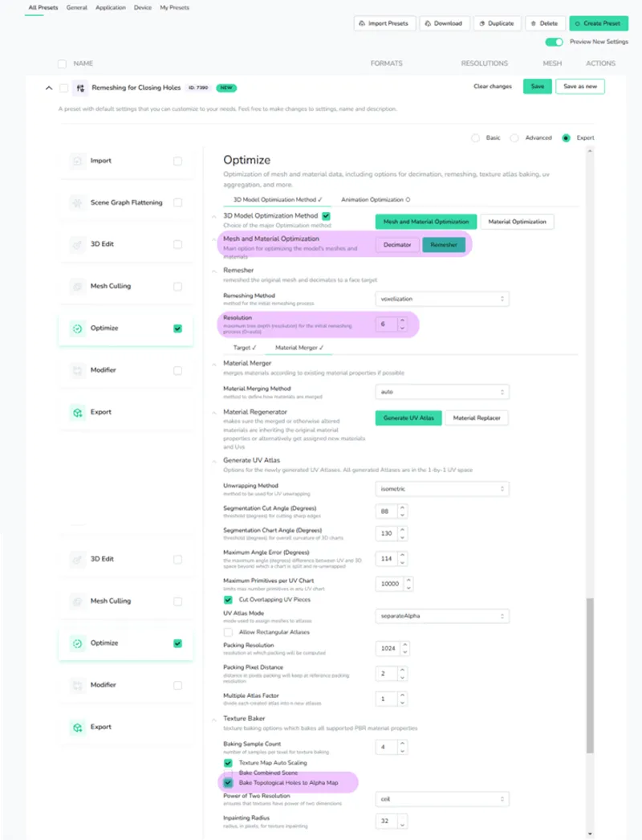Enable the Allow Rectangular Atlases checkbox
This screenshot has width=642, height=840.
pyautogui.click(x=228, y=632)
